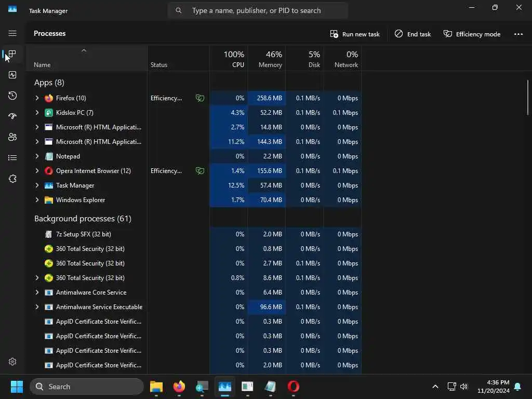Expand the Antimalware Service Executable row
This screenshot has height=399, width=532.
pos(37,307)
